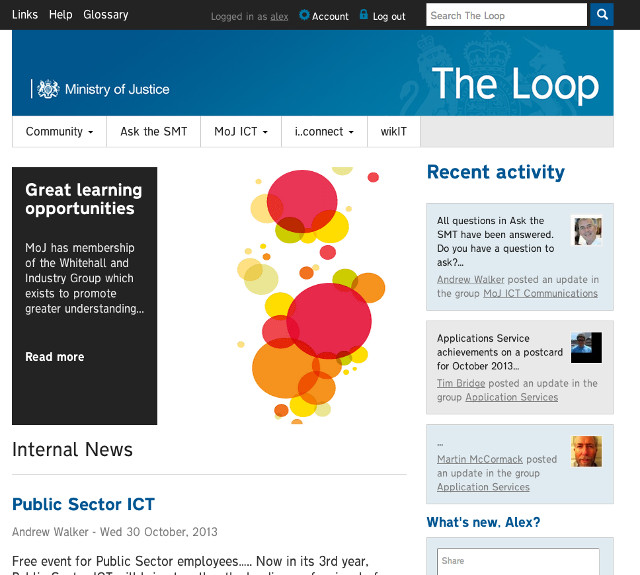
Task: Open Tim Bridge's avatar photo
Action: coord(586,348)
